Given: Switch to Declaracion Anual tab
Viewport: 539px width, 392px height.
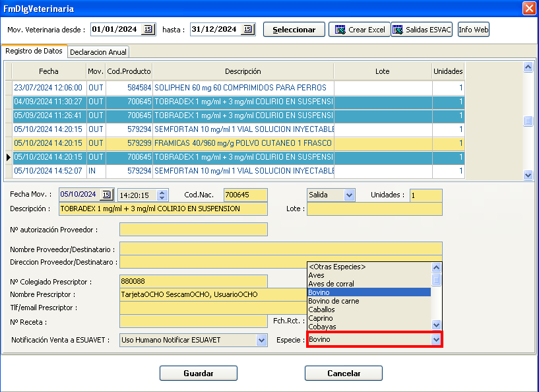Looking at the screenshot, I should click(x=98, y=51).
